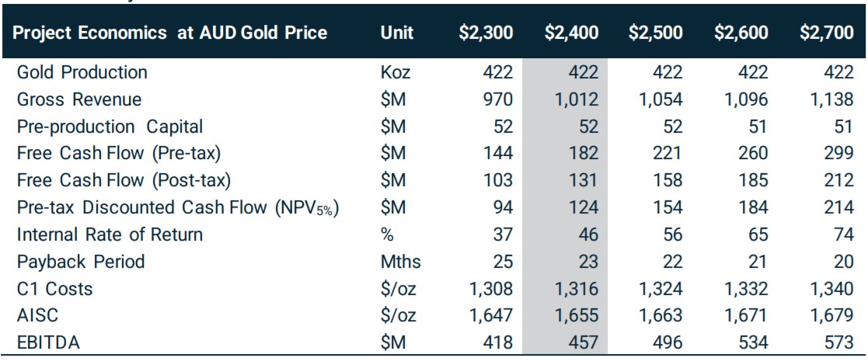The image size is (868, 361).
Task: Click the Payback Period value 23
Action: click(588, 262)
